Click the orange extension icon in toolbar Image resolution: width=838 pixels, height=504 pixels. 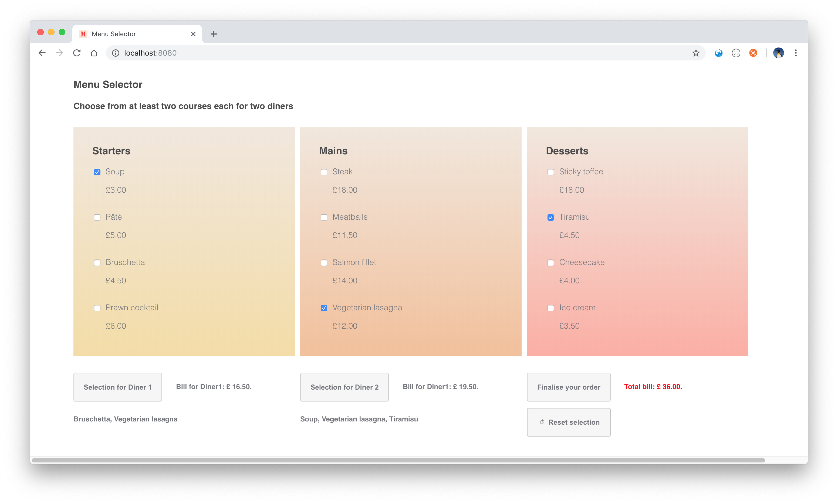753,53
